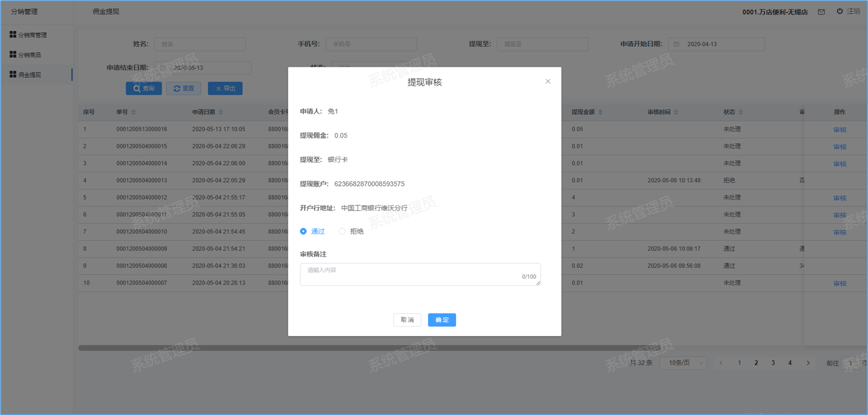868x415 pixels.
Task: Click the horizontal scrollbar under the table
Action: [x=369, y=348]
